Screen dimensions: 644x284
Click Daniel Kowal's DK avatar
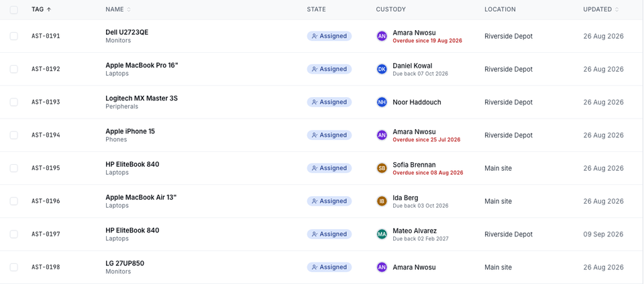click(x=382, y=69)
